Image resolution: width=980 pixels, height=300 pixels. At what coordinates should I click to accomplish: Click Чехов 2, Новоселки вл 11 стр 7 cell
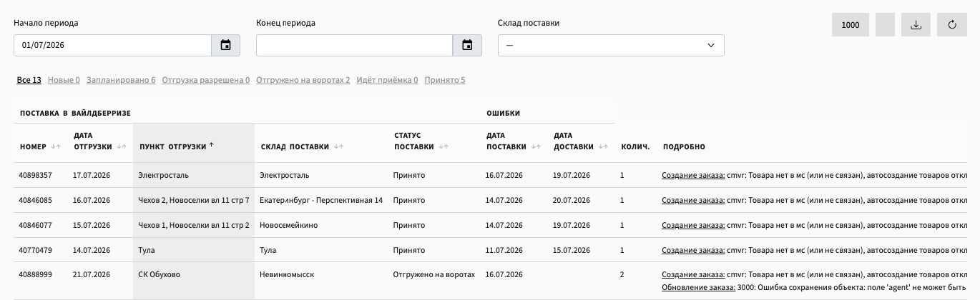point(193,200)
